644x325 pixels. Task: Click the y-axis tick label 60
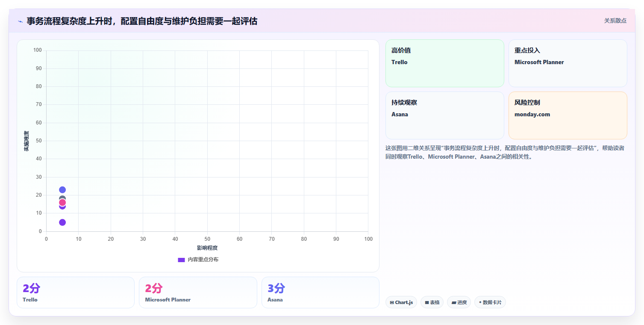pyautogui.click(x=38, y=123)
